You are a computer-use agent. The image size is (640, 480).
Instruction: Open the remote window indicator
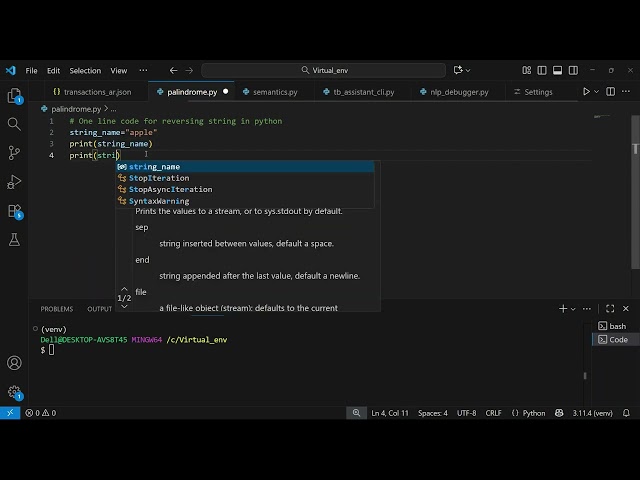[10, 413]
